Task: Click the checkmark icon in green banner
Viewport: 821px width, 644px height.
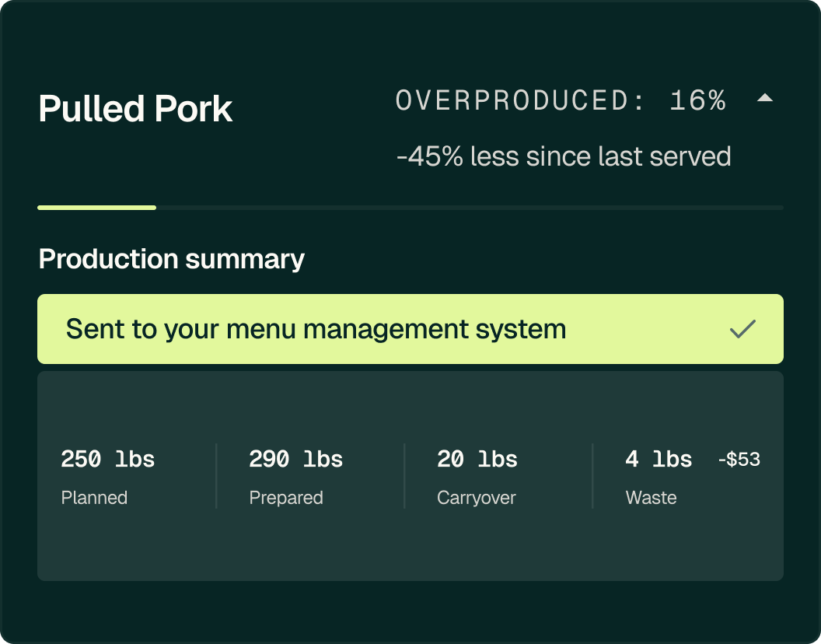Action: coord(742,329)
